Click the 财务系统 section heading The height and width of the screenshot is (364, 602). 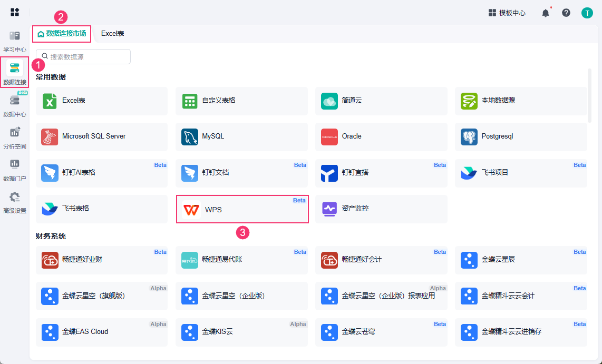(x=51, y=237)
